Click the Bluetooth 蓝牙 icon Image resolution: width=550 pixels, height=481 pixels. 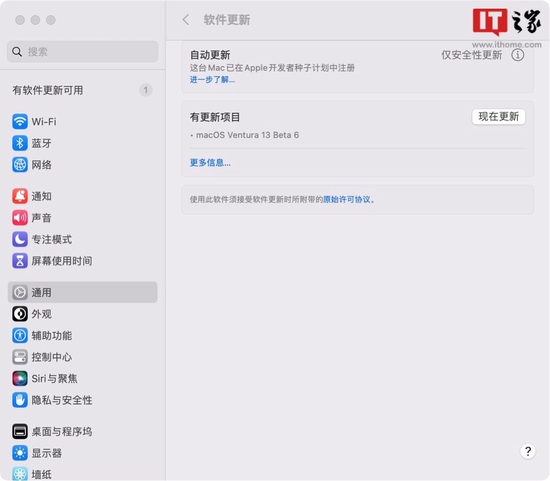pos(20,143)
